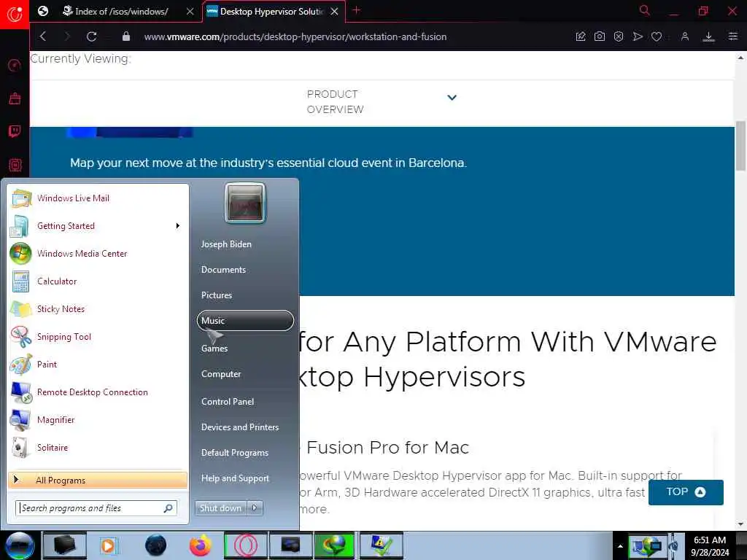
Task: Open Opera GX logo menu
Action: (x=15, y=14)
